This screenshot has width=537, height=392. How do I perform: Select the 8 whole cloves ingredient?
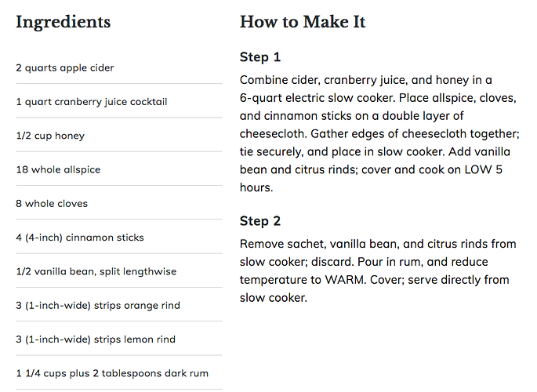click(x=52, y=203)
